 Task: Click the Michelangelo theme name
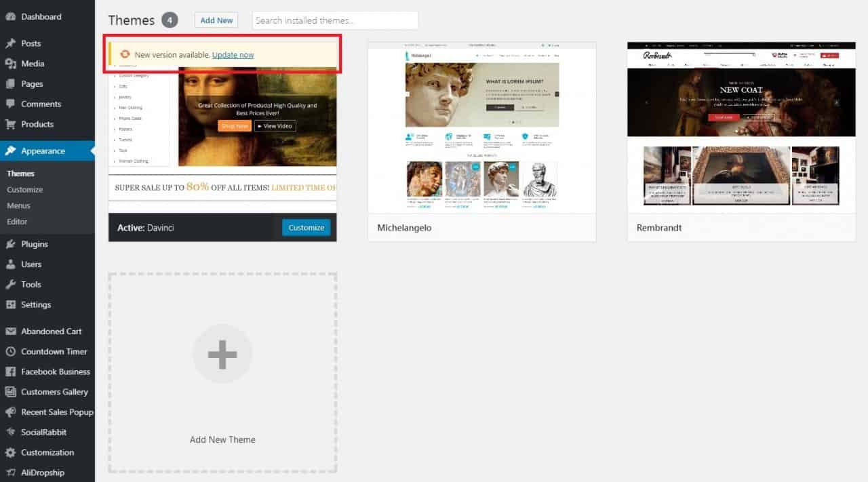click(404, 228)
